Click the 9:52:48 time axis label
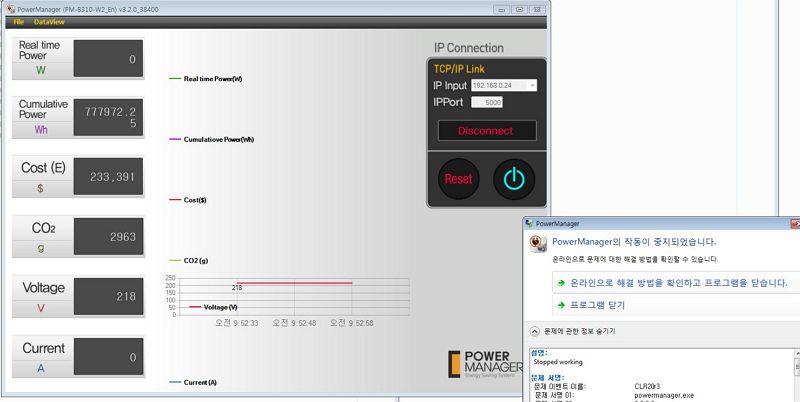Image resolution: width=800 pixels, height=402 pixels. pos(294,323)
